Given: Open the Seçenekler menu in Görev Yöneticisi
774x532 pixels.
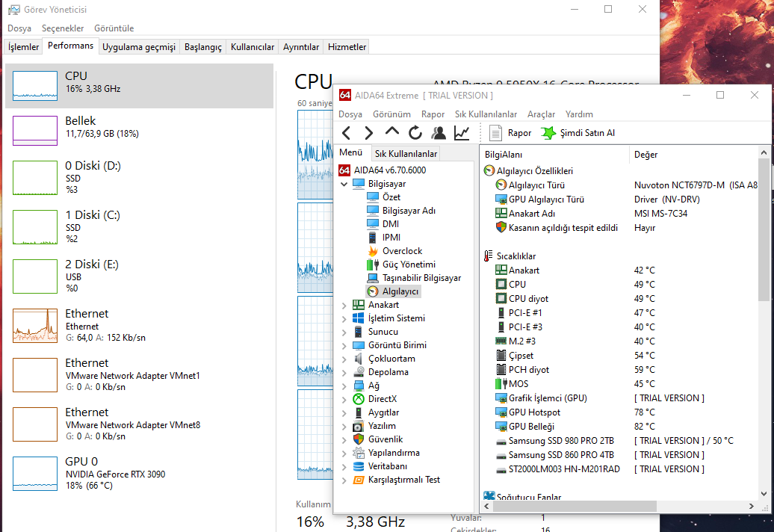Looking at the screenshot, I should (63, 28).
